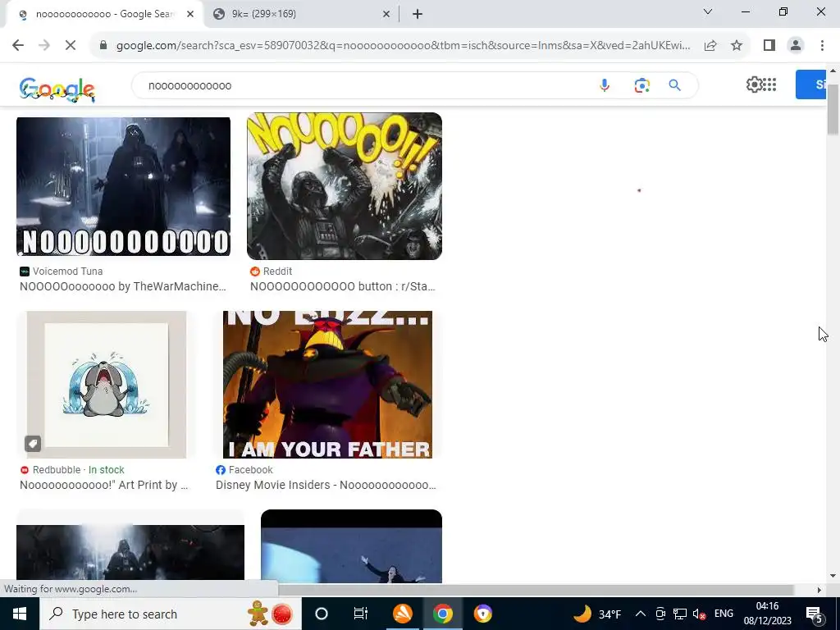This screenshot has height=630, width=840.
Task: Stop loading the current page
Action: (71, 45)
